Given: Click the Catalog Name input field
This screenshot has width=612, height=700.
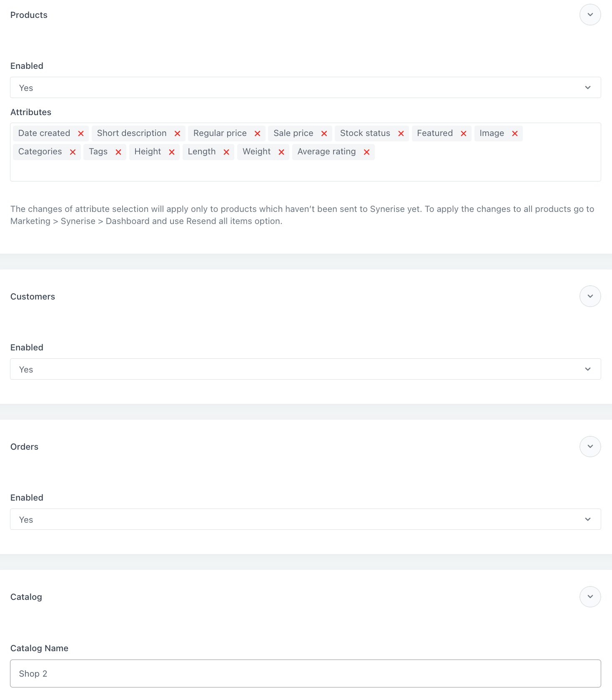Looking at the screenshot, I should pyautogui.click(x=306, y=673).
